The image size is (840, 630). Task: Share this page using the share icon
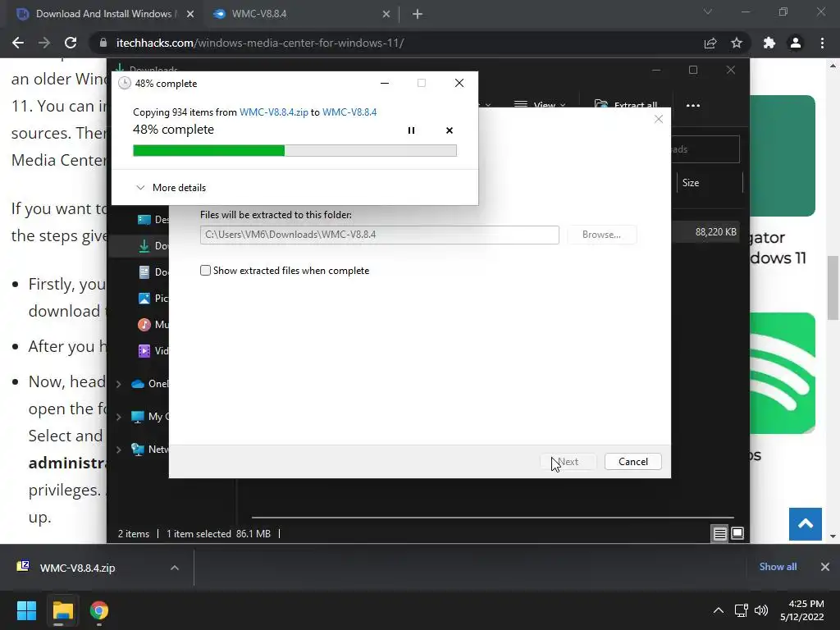coord(710,43)
